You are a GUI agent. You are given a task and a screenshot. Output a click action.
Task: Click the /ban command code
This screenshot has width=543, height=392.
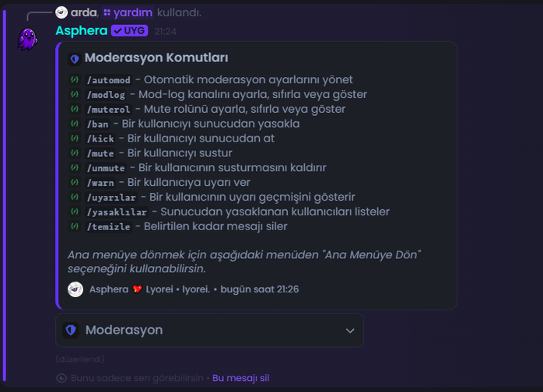click(98, 124)
